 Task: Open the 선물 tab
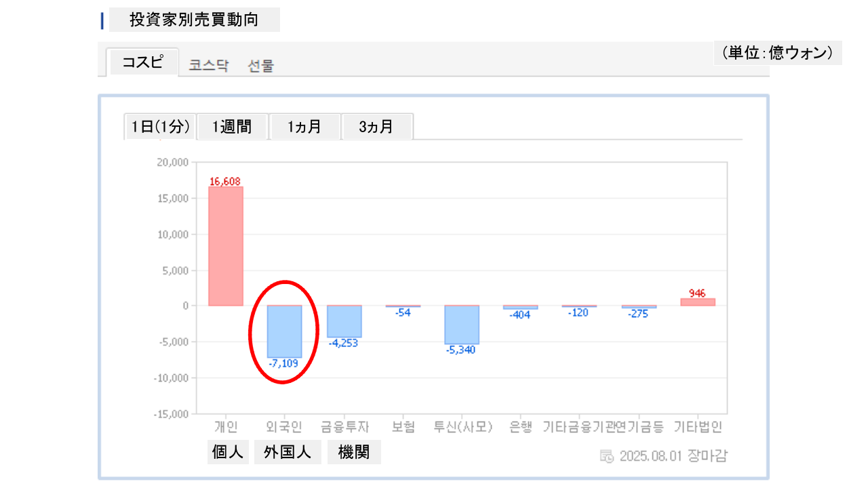[x=261, y=66]
